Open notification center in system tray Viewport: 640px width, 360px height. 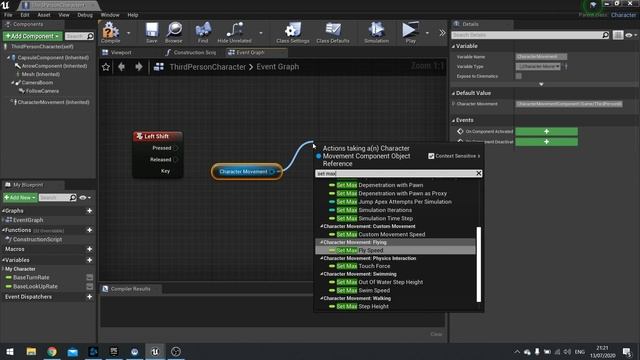[x=627, y=351]
